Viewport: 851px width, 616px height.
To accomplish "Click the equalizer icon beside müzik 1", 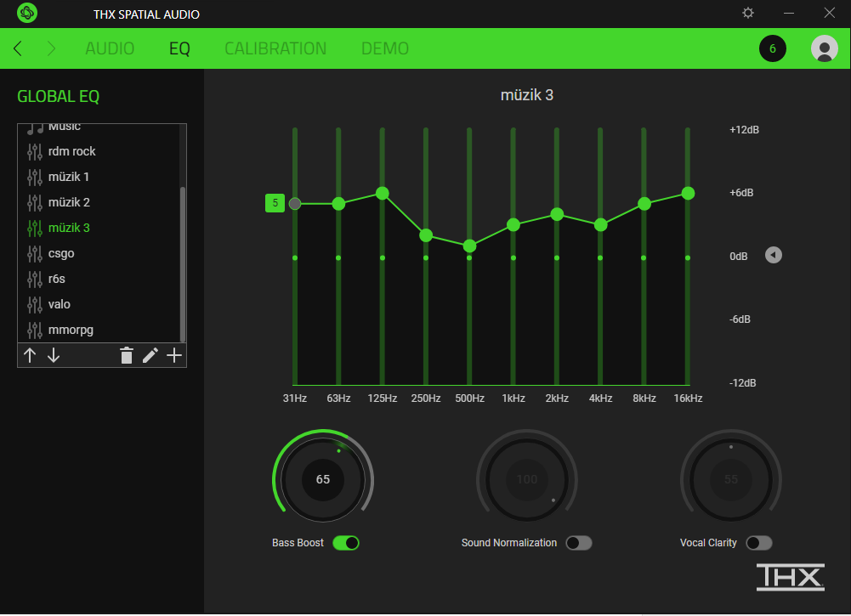I will [x=35, y=178].
